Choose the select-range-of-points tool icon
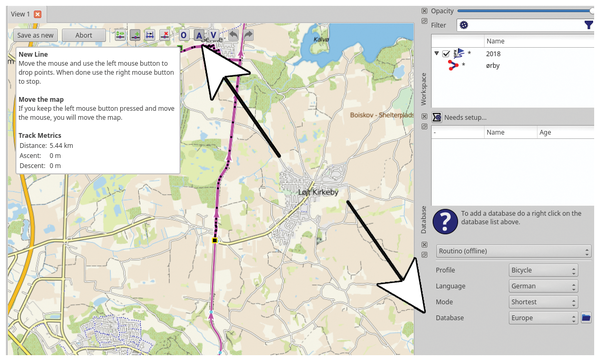Image resolution: width=600 pixels, height=361 pixels. point(150,35)
